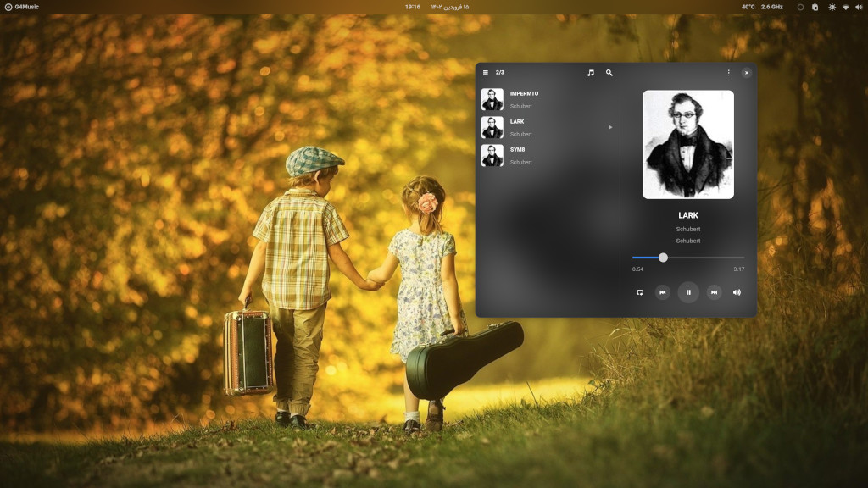Click the system volume icon in top bar

coord(858,7)
